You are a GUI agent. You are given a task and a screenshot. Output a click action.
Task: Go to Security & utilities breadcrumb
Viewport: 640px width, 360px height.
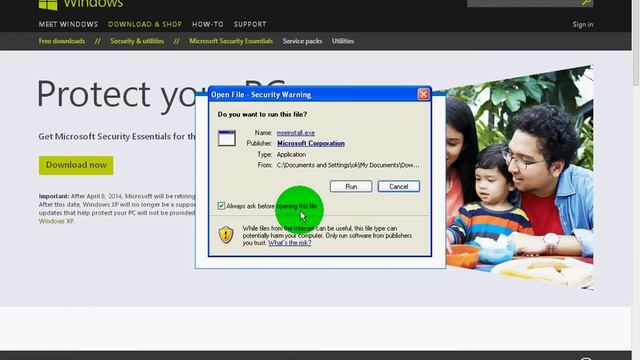(x=137, y=41)
